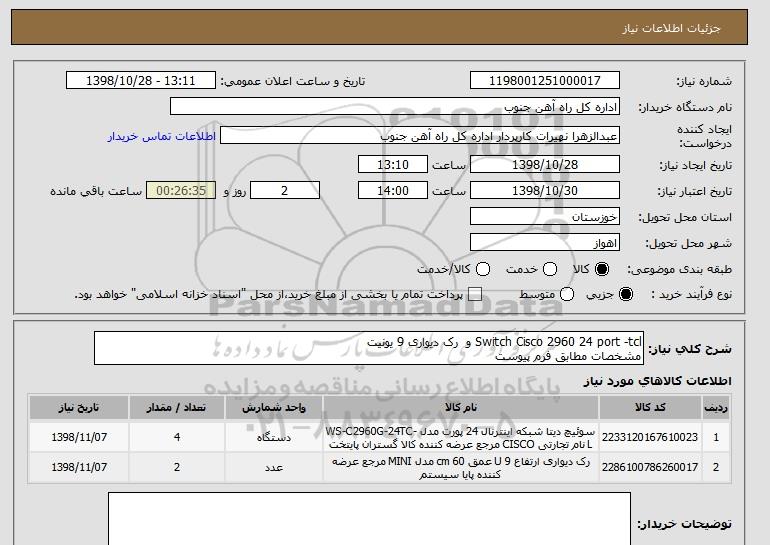Click the countdown timer 00:26:35
Image resolution: width=770 pixels, height=545 pixels.
[x=181, y=191]
